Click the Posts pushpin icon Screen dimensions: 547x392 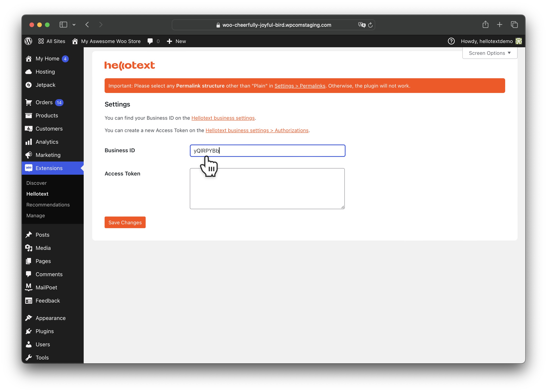pyautogui.click(x=29, y=235)
